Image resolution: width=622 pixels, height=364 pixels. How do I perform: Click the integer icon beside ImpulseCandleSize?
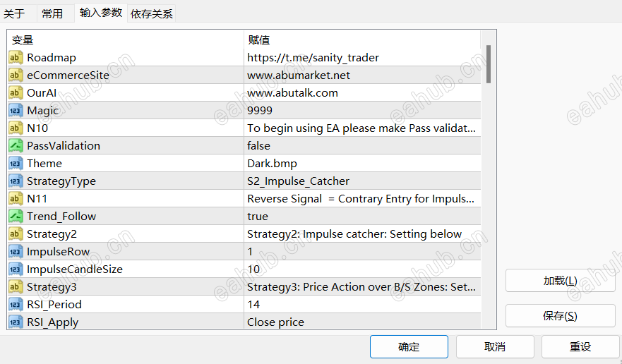tap(16, 269)
